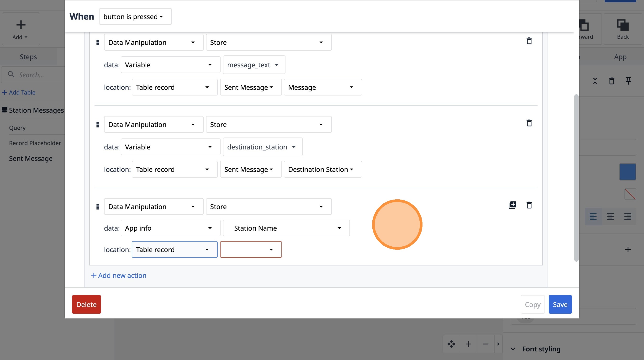644x360 pixels.
Task: Delete the destination_station Store action
Action: pos(529,123)
